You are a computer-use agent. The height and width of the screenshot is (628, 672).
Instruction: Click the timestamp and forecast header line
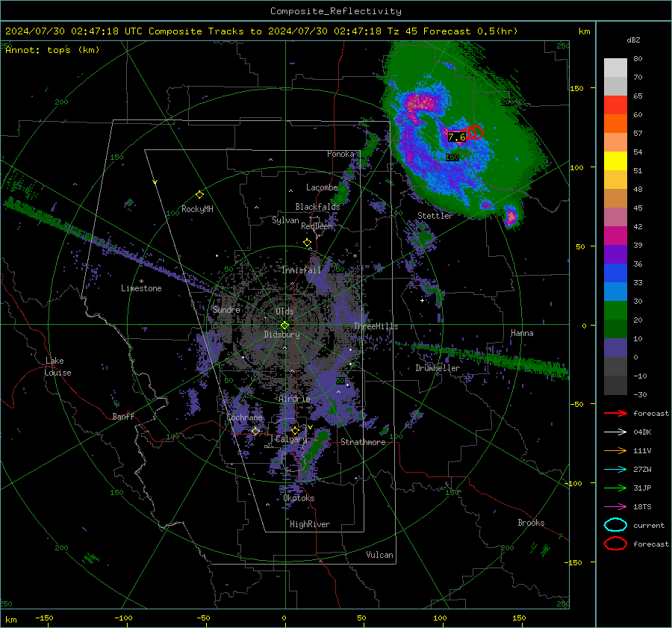tap(261, 31)
